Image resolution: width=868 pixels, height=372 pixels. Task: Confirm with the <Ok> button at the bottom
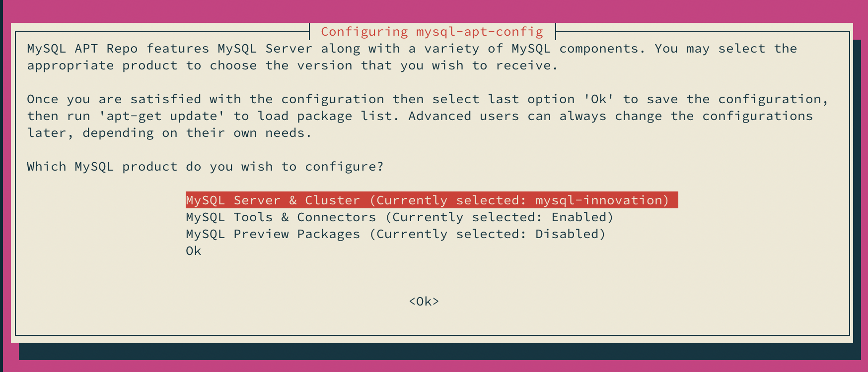pyautogui.click(x=424, y=302)
